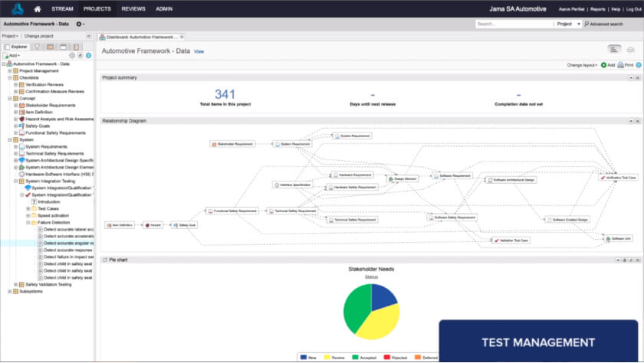Click the yellow Review pie slice
The width and height of the screenshot is (644, 363).
(x=377, y=323)
